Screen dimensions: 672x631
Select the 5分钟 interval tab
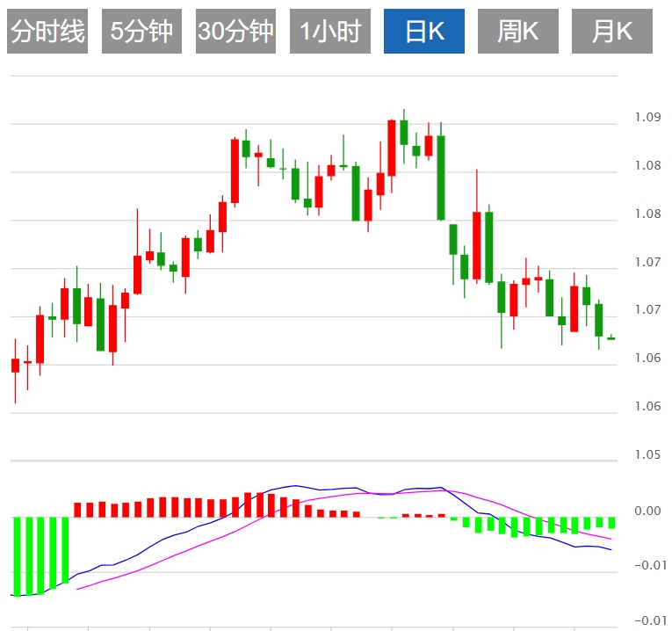coord(141,32)
